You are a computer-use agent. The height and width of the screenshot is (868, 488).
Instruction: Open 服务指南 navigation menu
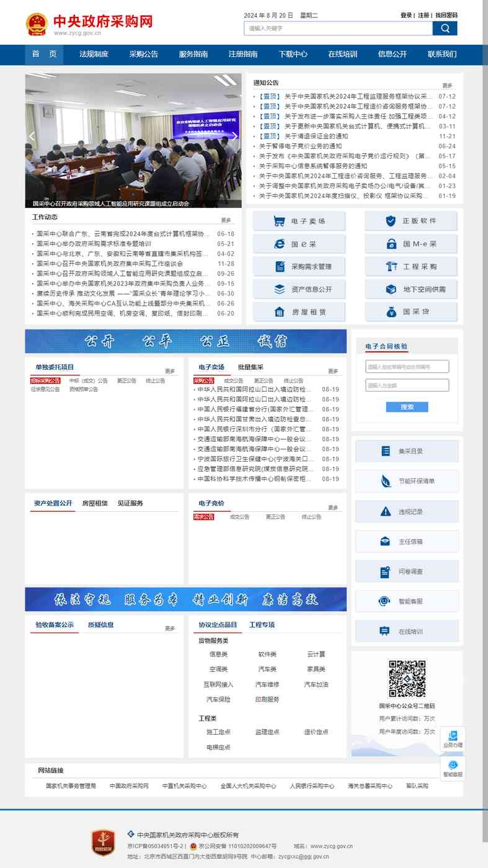(x=193, y=55)
